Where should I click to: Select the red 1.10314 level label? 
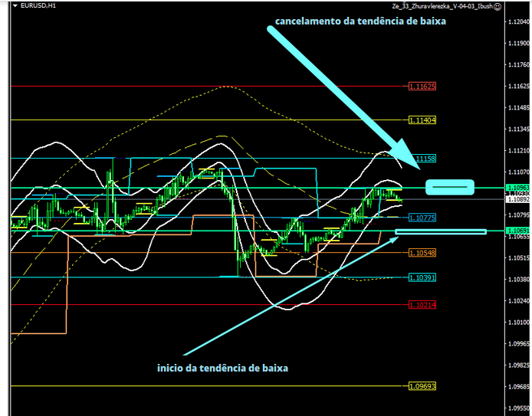tap(422, 305)
